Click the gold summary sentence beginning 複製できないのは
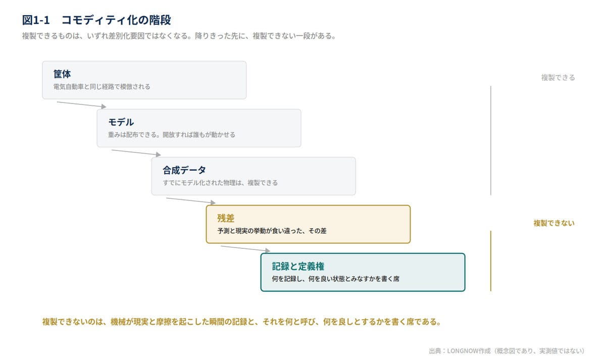Image resolution: width=606 pixels, height=364 pixels. point(241,322)
